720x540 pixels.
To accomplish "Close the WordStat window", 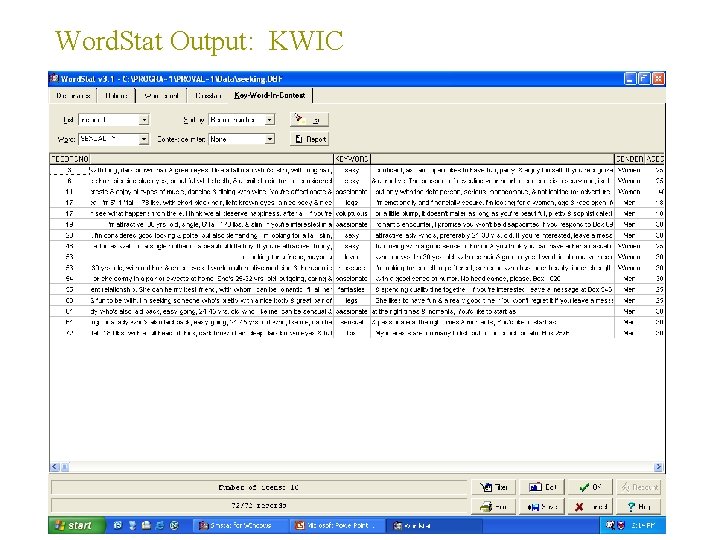I will (x=658, y=79).
